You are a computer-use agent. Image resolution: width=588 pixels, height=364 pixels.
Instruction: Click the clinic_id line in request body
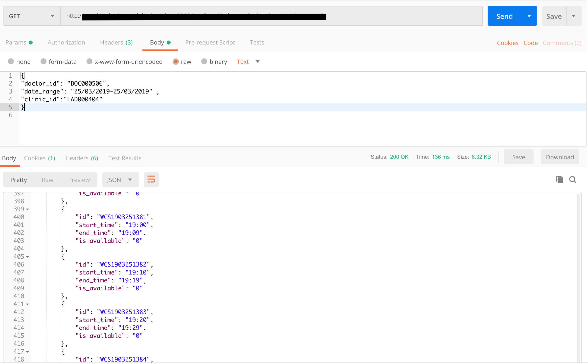pyautogui.click(x=62, y=99)
